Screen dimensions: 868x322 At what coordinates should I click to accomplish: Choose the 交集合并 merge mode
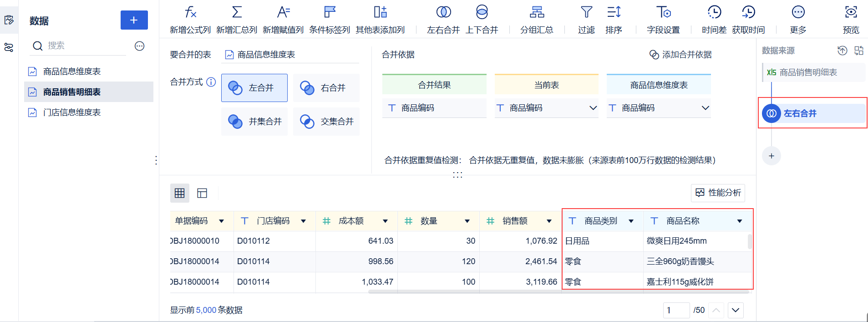point(326,122)
